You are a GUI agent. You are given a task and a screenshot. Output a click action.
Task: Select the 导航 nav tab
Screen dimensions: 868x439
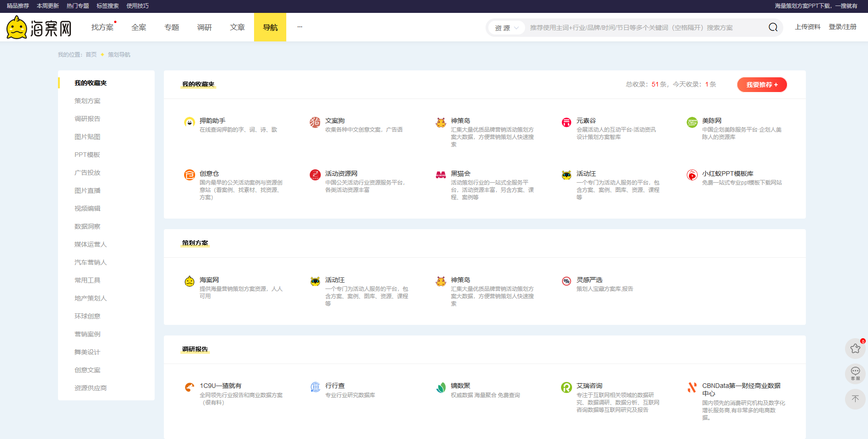(270, 27)
